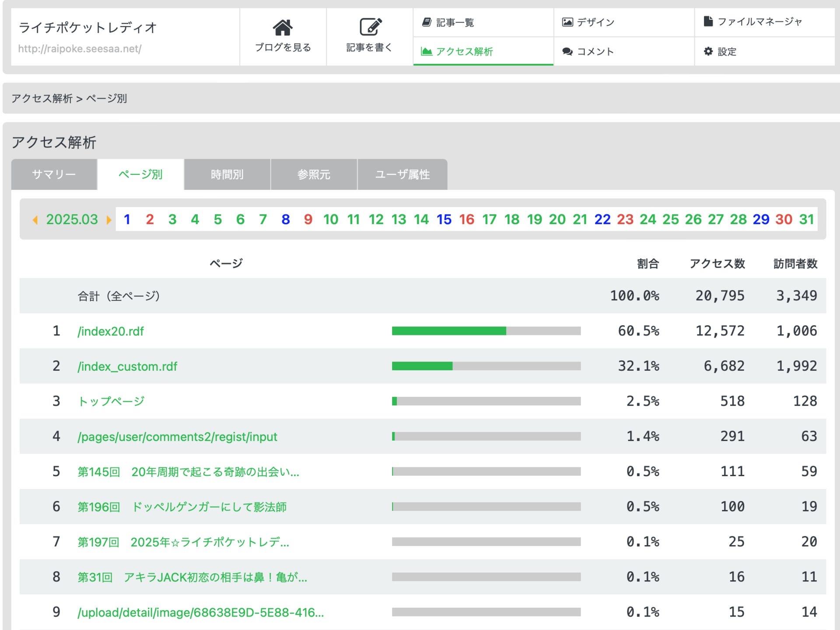The image size is (840, 630).
Task: Select day 22 in the date bar
Action: click(602, 219)
